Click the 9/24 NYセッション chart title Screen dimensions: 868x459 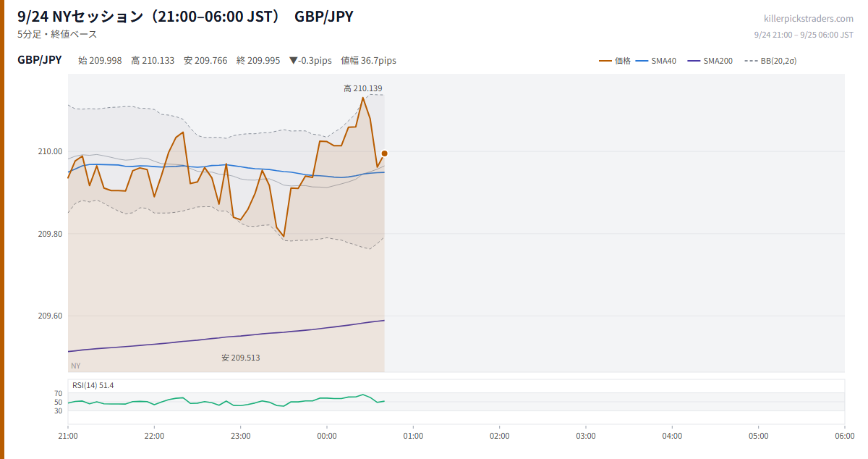185,16
